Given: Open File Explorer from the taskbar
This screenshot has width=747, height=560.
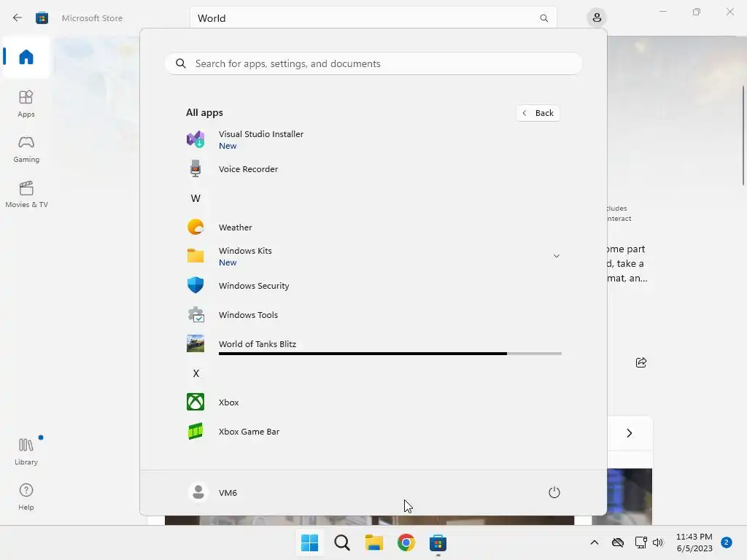Looking at the screenshot, I should [x=374, y=542].
